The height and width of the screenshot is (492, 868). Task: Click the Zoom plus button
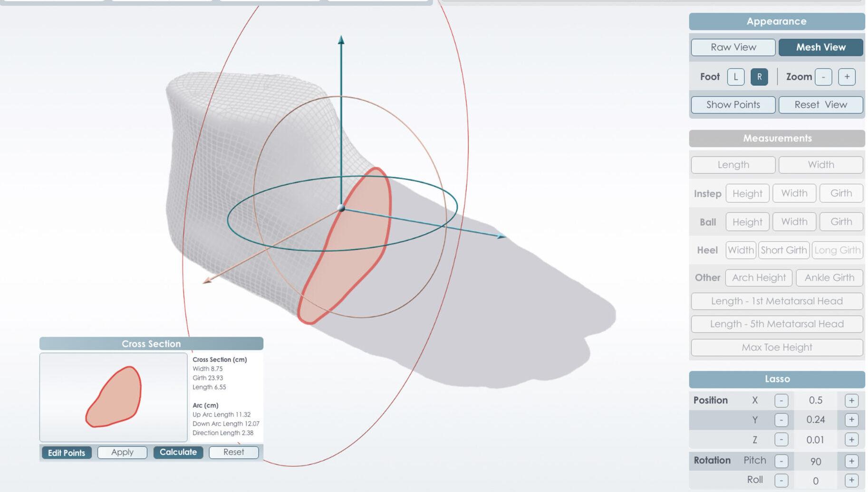847,77
